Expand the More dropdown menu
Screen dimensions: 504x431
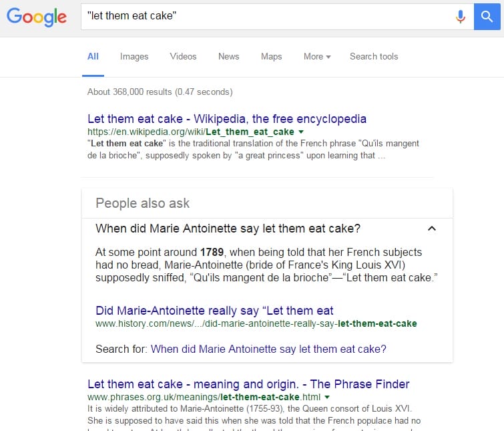coord(317,57)
